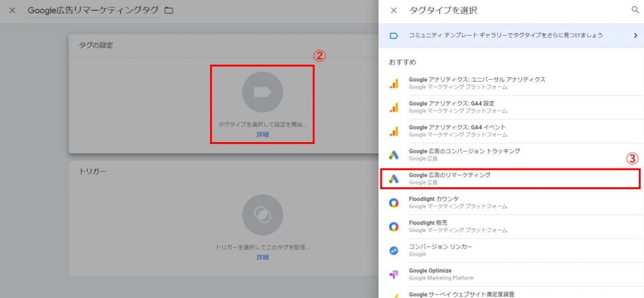Viewport: 644px width, 298px height.
Task: Click the folder icon beside tag name
Action: point(169,10)
